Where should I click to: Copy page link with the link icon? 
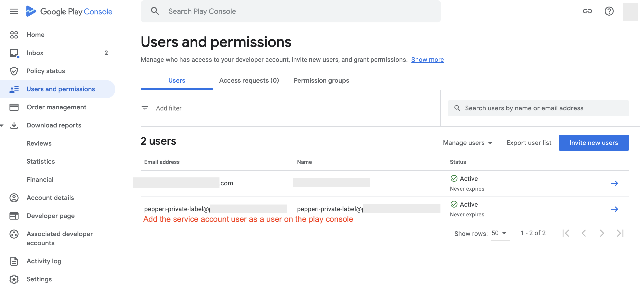[587, 11]
